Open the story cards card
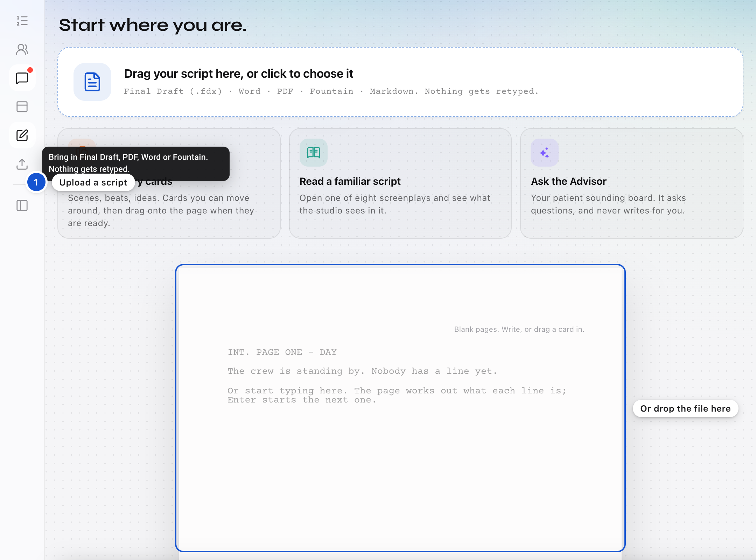The width and height of the screenshot is (756, 560). 169,210
